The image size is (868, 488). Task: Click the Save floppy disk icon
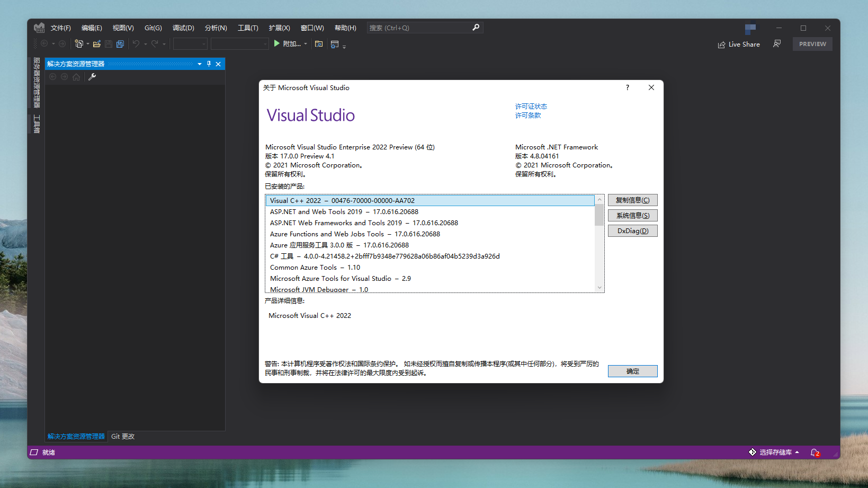coord(109,44)
